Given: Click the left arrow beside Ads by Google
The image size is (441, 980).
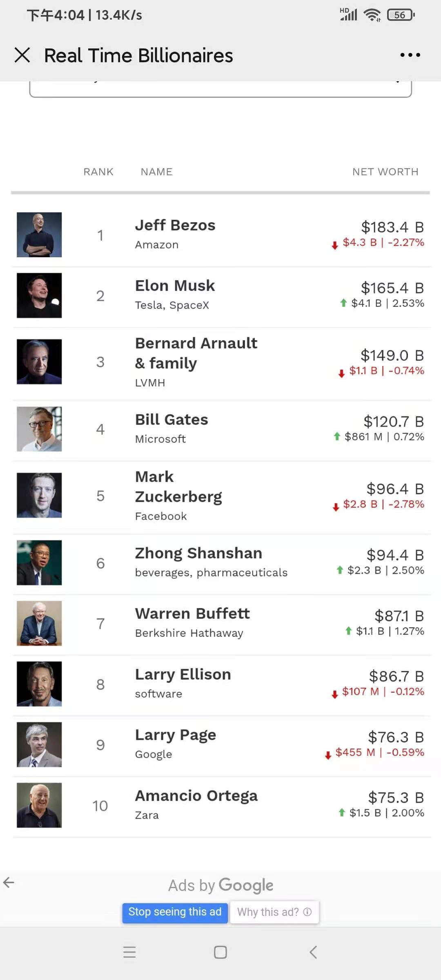Looking at the screenshot, I should point(9,882).
